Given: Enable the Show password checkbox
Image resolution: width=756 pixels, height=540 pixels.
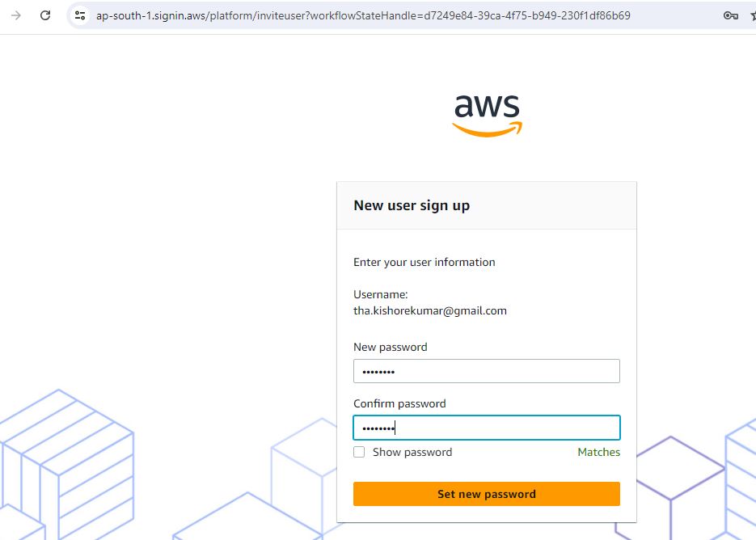Looking at the screenshot, I should point(359,452).
